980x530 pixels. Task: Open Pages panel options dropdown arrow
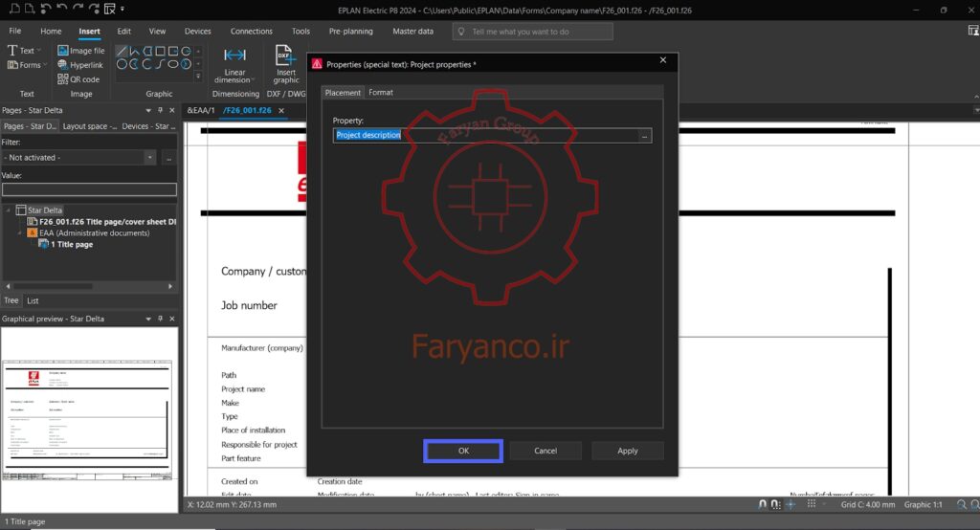[148, 110]
